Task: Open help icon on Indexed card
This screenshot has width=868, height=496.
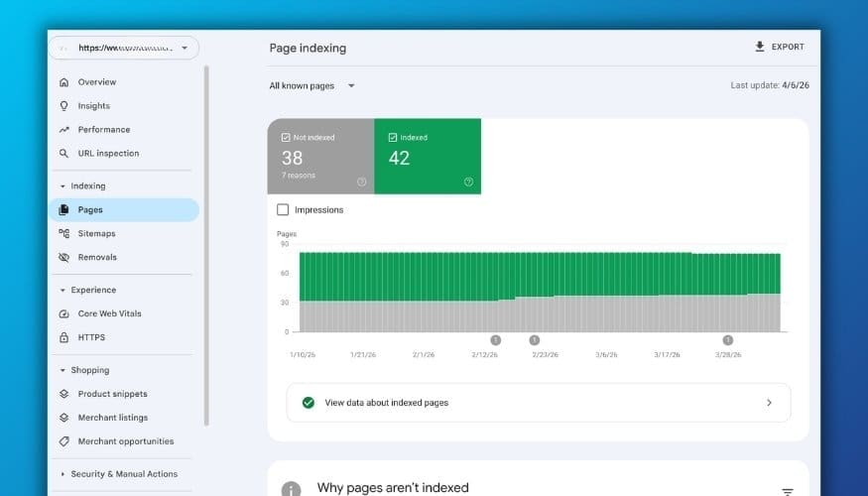Action: pyautogui.click(x=468, y=182)
